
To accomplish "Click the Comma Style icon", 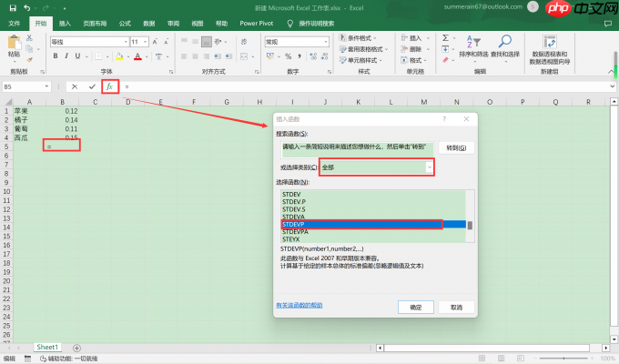I will [x=299, y=56].
